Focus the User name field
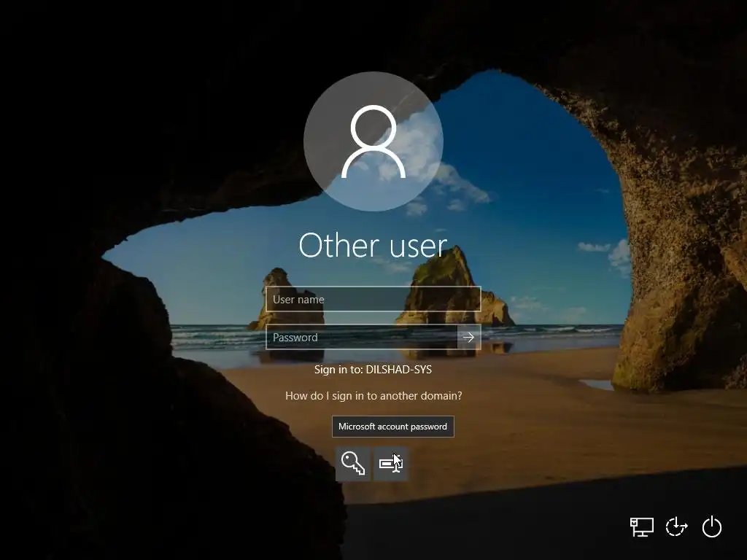Image resolution: width=747 pixels, height=560 pixels. click(373, 299)
